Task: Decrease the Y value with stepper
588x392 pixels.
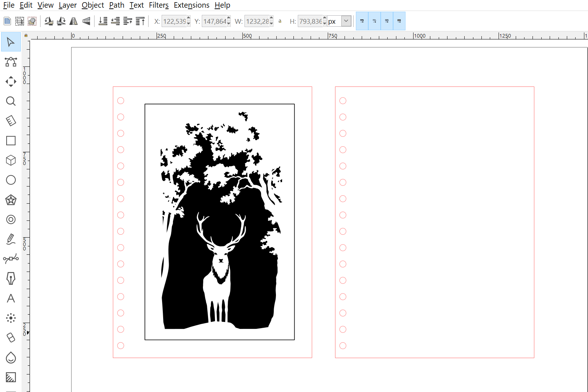Action: (229, 24)
